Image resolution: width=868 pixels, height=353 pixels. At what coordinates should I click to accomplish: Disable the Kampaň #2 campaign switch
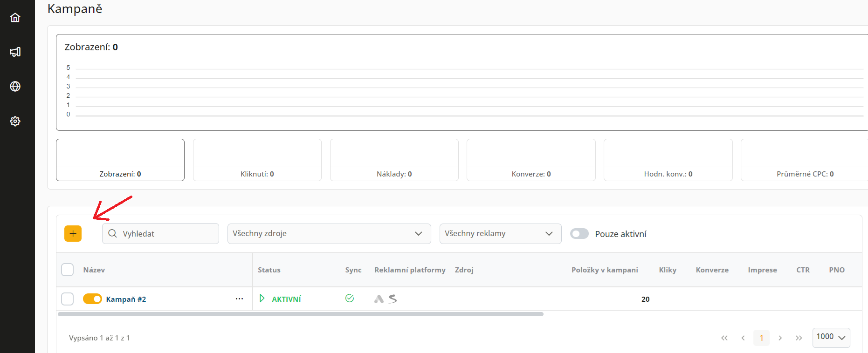point(92,299)
